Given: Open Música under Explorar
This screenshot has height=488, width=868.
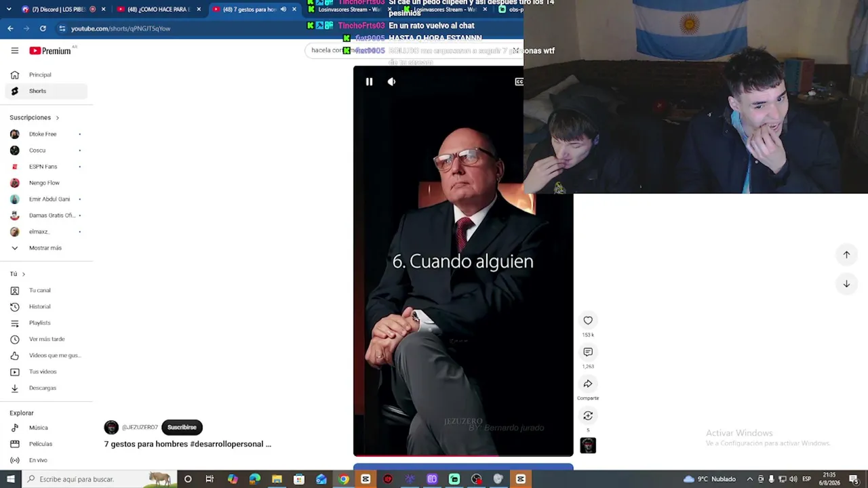Looking at the screenshot, I should [46, 428].
